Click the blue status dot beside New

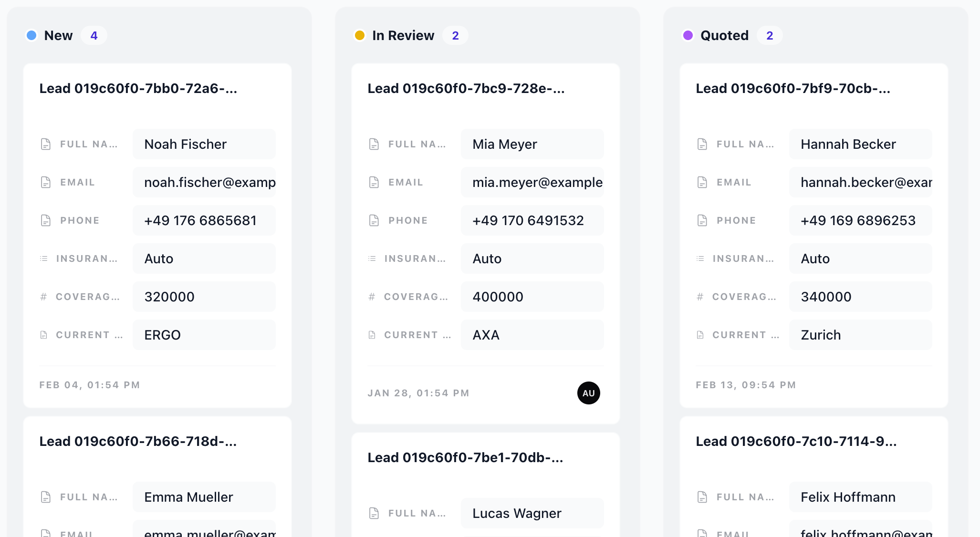(31, 35)
